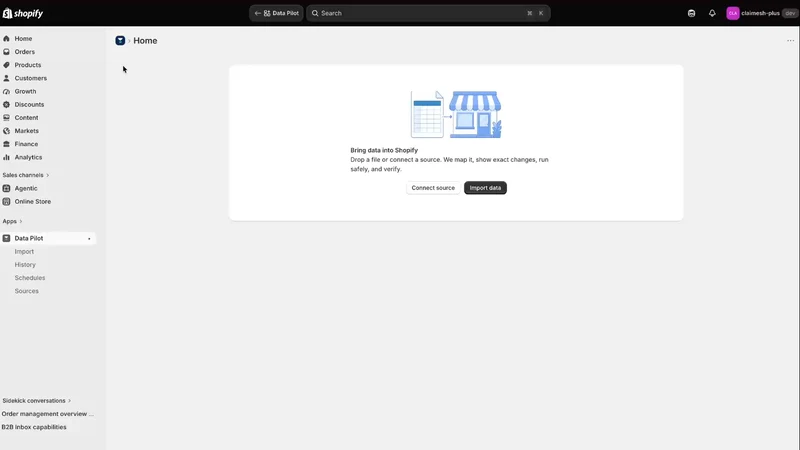800x450 pixels.
Task: Open the three-dot more actions menu
Action: (790, 41)
